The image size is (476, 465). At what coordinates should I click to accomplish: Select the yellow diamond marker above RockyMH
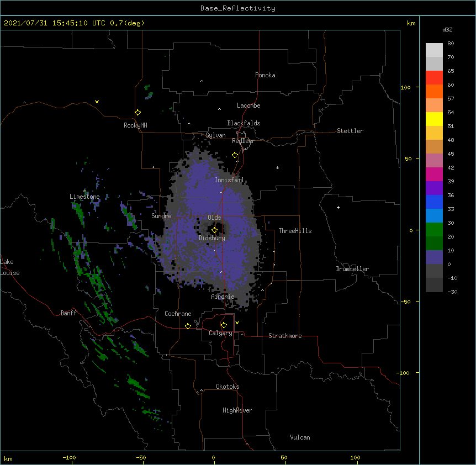click(x=137, y=113)
